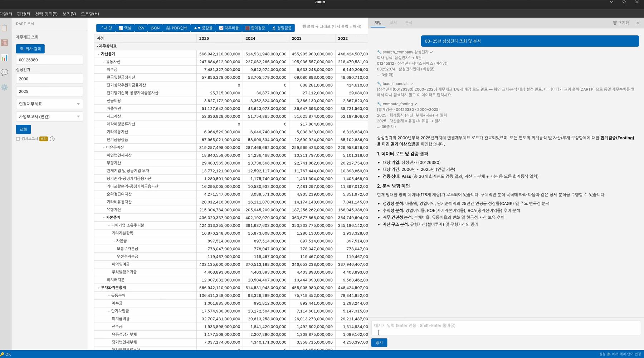
Task: Open the 편집(E) menu
Action: point(24,14)
